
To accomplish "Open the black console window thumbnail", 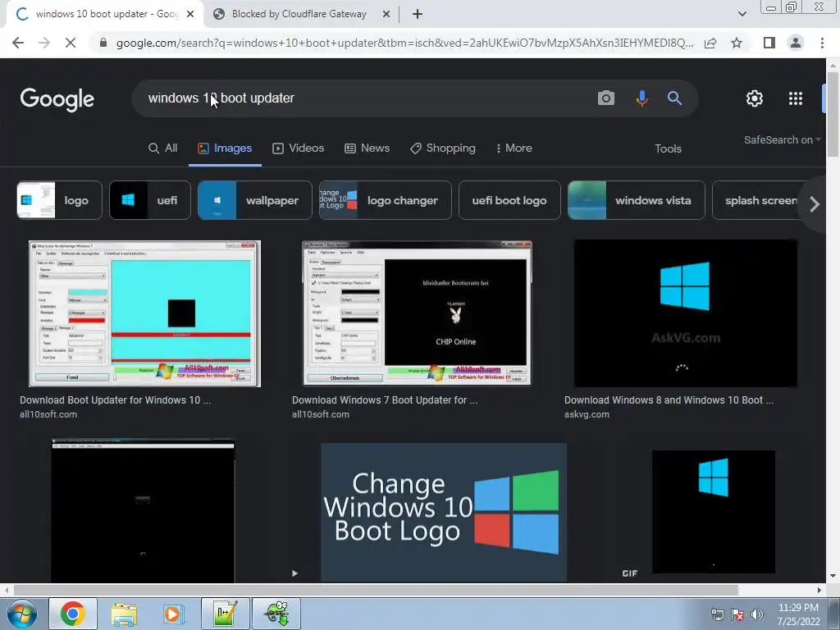I will coord(143,510).
